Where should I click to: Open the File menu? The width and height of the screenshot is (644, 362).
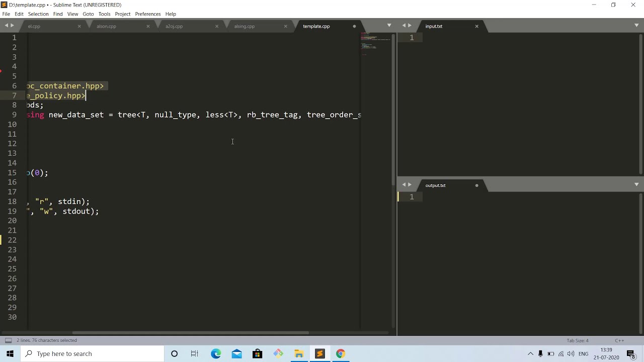pos(6,14)
